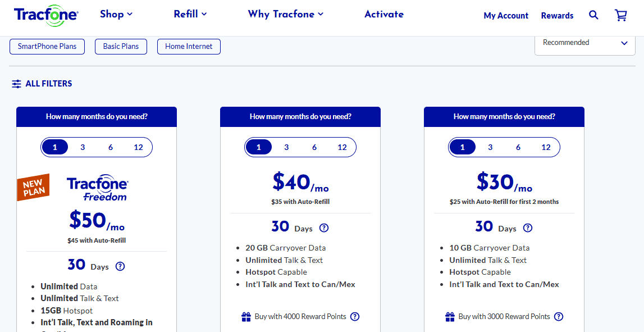Open the help tooltip beside 30 Days on $40 plan

(325, 228)
